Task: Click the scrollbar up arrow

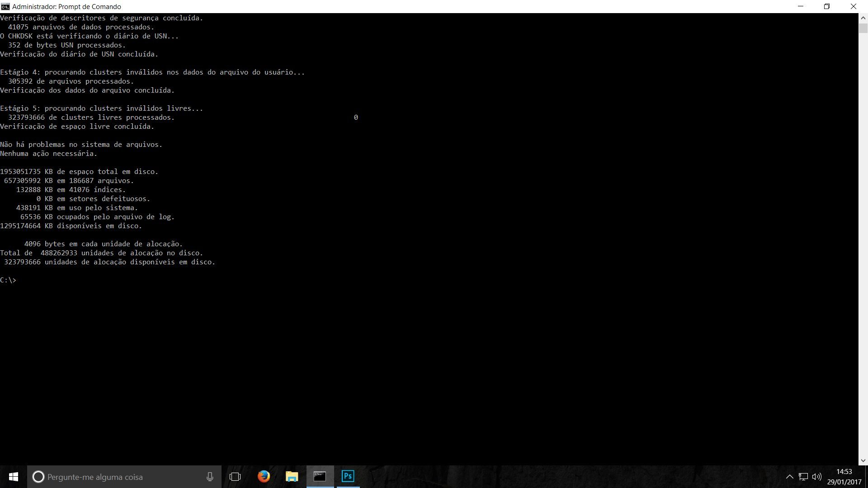Action: pos(863,18)
